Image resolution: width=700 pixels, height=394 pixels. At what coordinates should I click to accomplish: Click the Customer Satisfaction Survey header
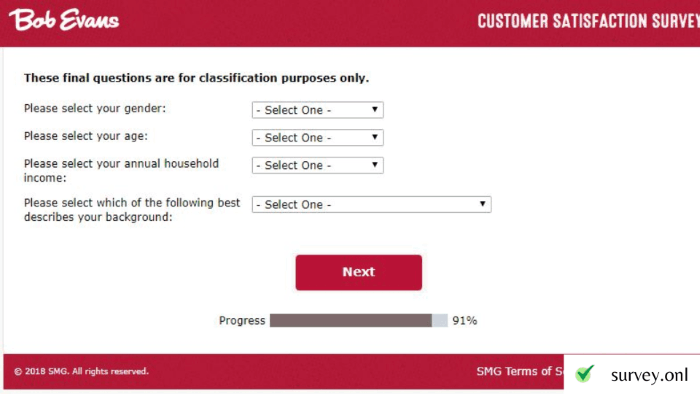(588, 21)
